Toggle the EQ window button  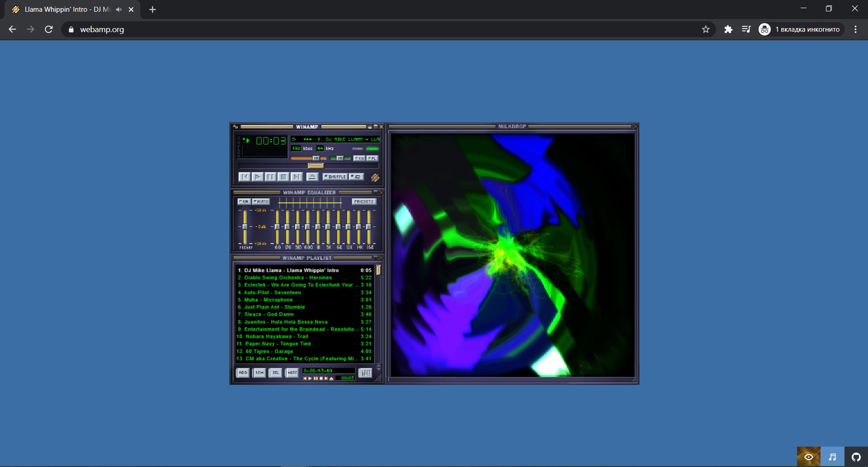(359, 158)
